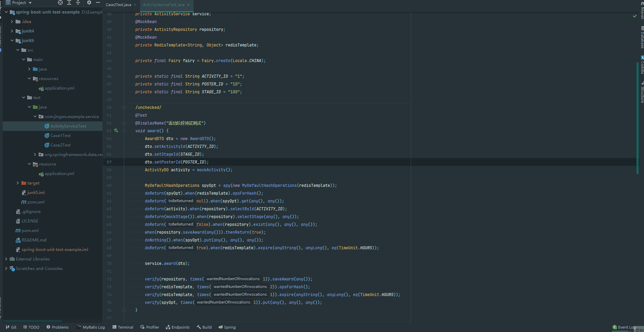The height and width of the screenshot is (332, 644).
Task: Open Project panel settings gear
Action: 89,3
